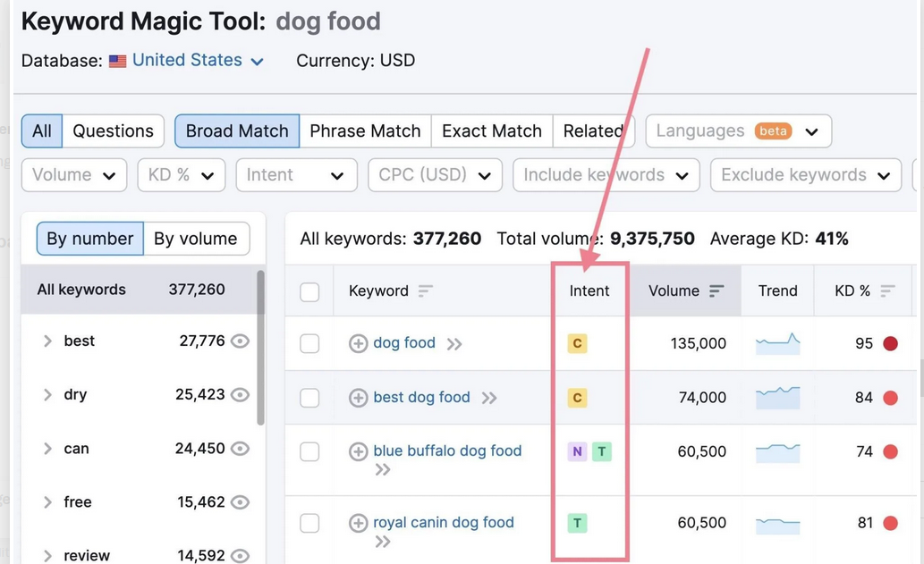Open the Intent filter dropdown
Viewport: 924px width, 564px height.
(x=295, y=175)
